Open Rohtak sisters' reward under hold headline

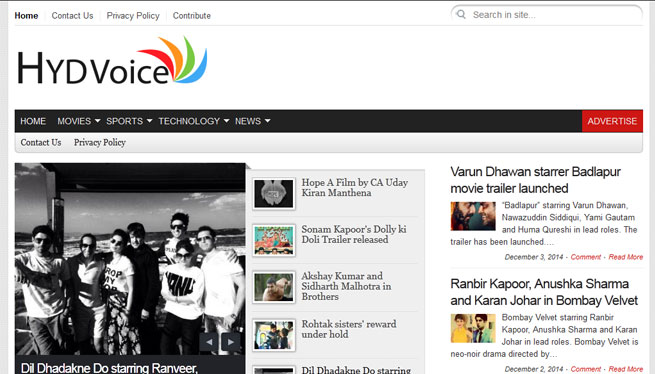coord(349,329)
